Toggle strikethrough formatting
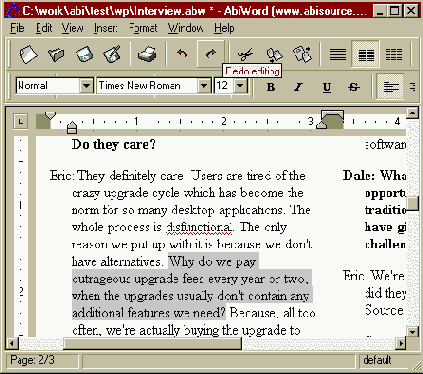Viewport: 423px width, 374px height. pyautogui.click(x=353, y=87)
